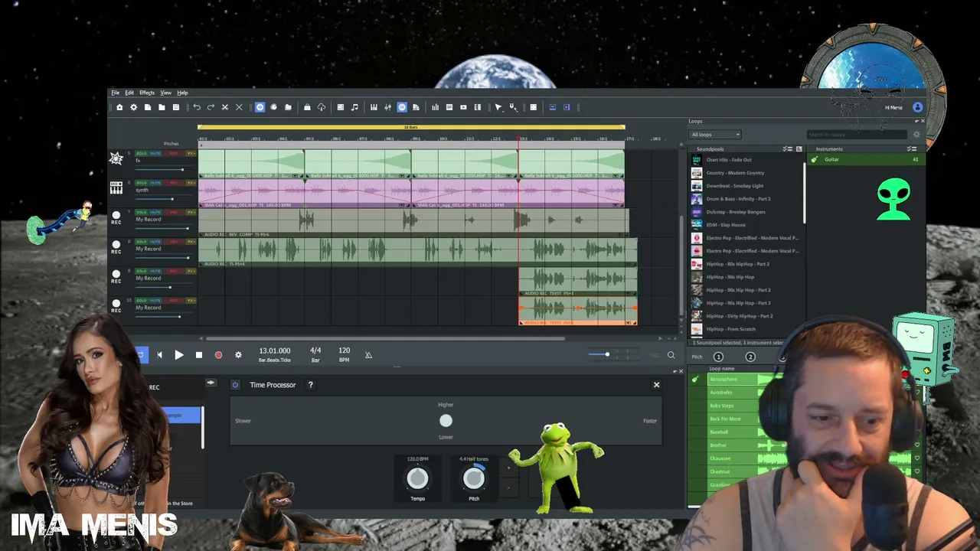This screenshot has height=551, width=980.
Task: Click the Pitch knob in Time Processor
Action: click(474, 478)
